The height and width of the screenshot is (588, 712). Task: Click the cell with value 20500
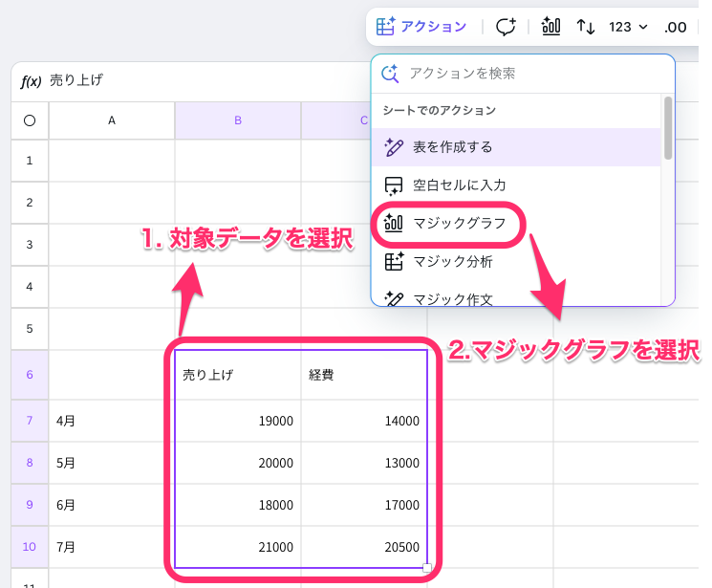point(364,547)
